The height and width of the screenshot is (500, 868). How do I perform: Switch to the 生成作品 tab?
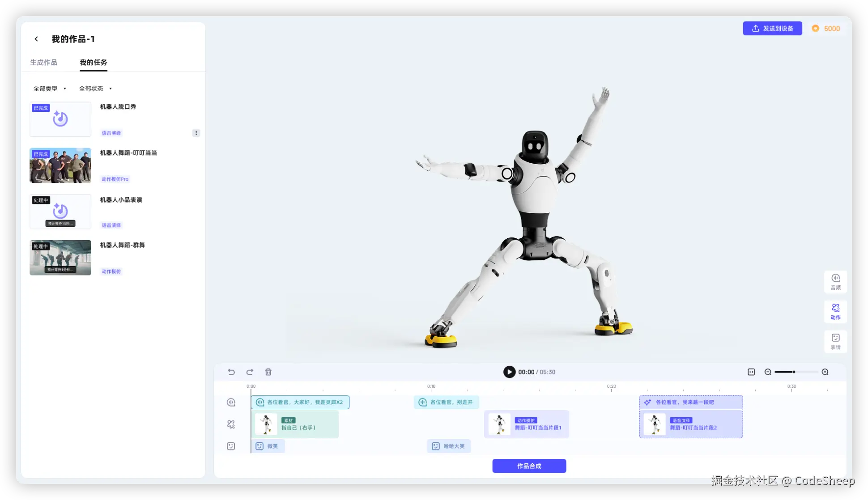(43, 63)
